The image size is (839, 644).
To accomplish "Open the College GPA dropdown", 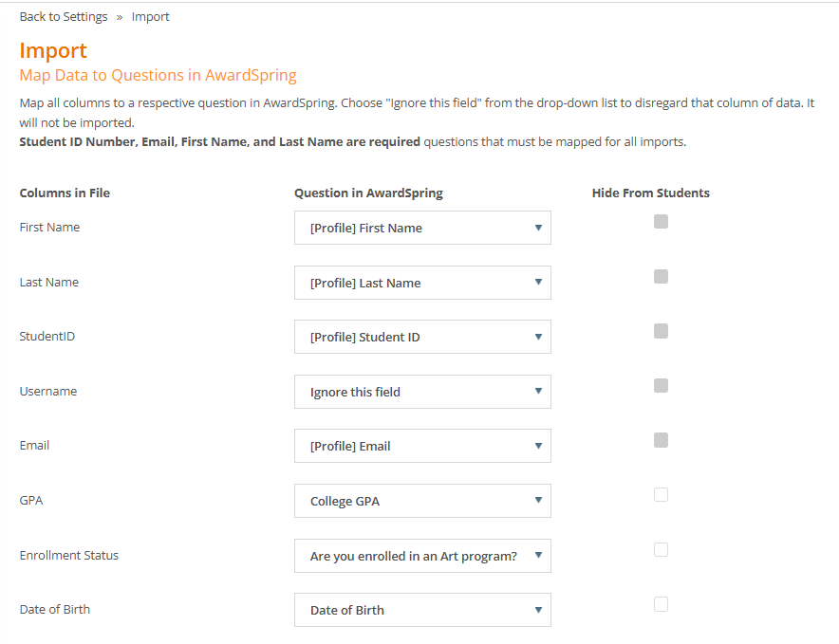I will tap(421, 501).
